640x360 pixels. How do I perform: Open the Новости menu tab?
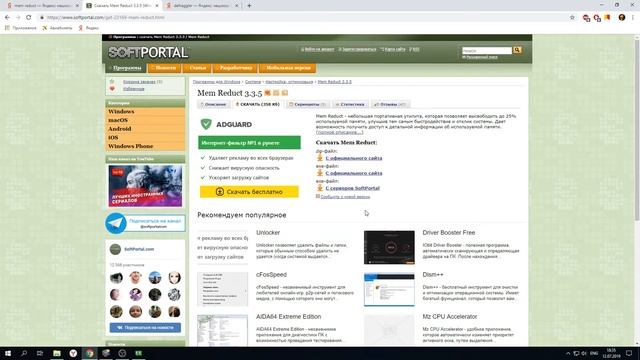pyautogui.click(x=164, y=68)
